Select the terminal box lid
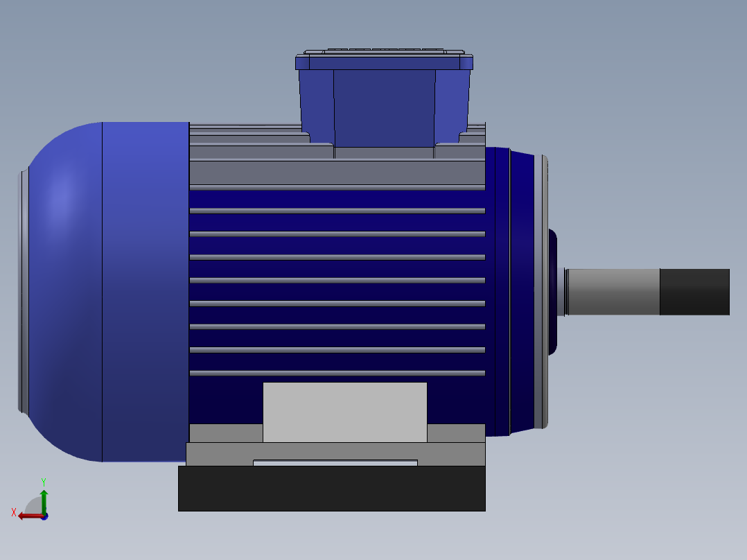This screenshot has height=560, width=747. (384, 61)
